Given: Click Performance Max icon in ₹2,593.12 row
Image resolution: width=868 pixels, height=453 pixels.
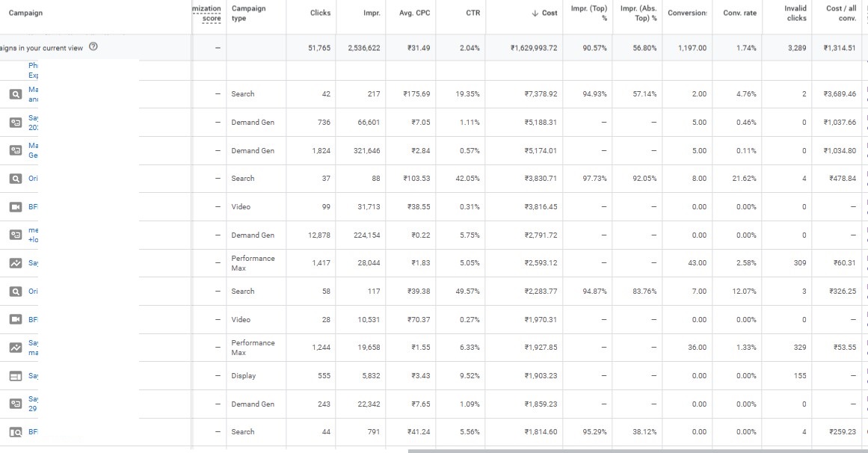Looking at the screenshot, I should pyautogui.click(x=15, y=263).
